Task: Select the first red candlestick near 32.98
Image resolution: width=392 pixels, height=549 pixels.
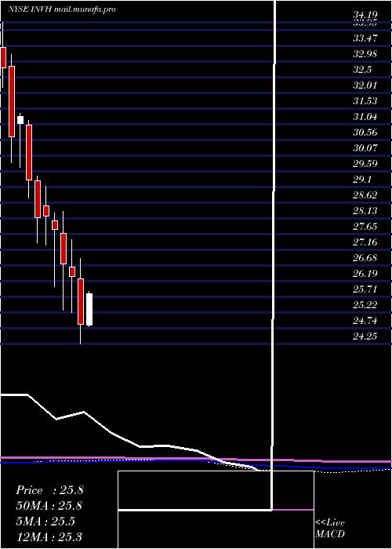Action: pos(3,57)
